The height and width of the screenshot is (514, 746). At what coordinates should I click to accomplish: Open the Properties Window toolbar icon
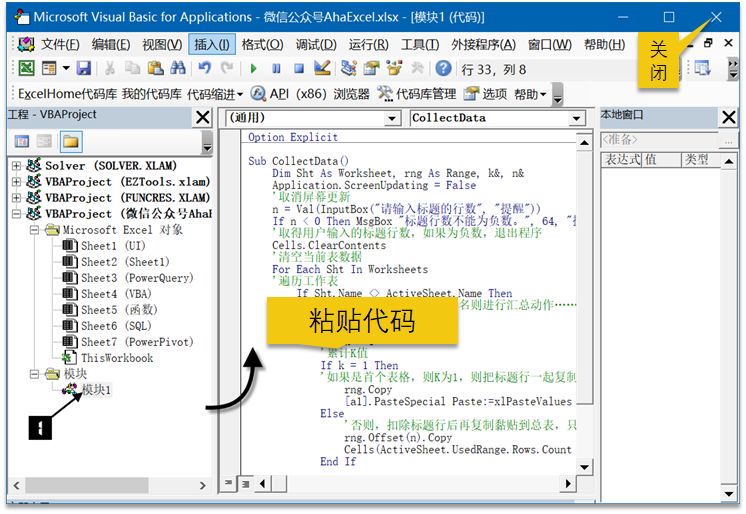click(x=371, y=69)
